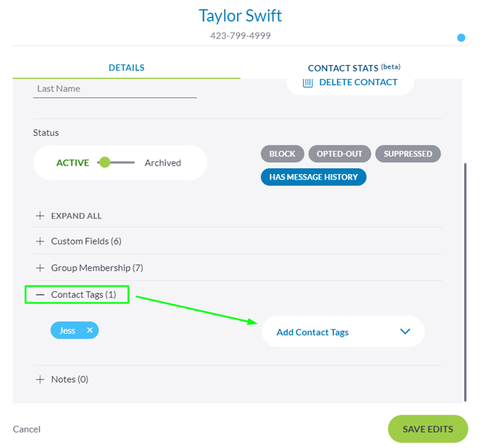Click the plus icon beside Group Membership

tap(40, 268)
